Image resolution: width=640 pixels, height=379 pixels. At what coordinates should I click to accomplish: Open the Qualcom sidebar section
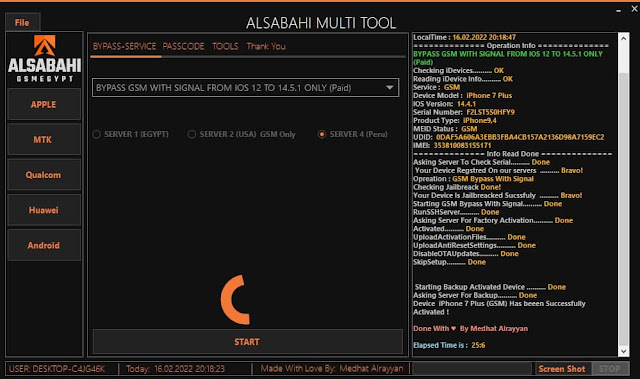click(x=44, y=175)
